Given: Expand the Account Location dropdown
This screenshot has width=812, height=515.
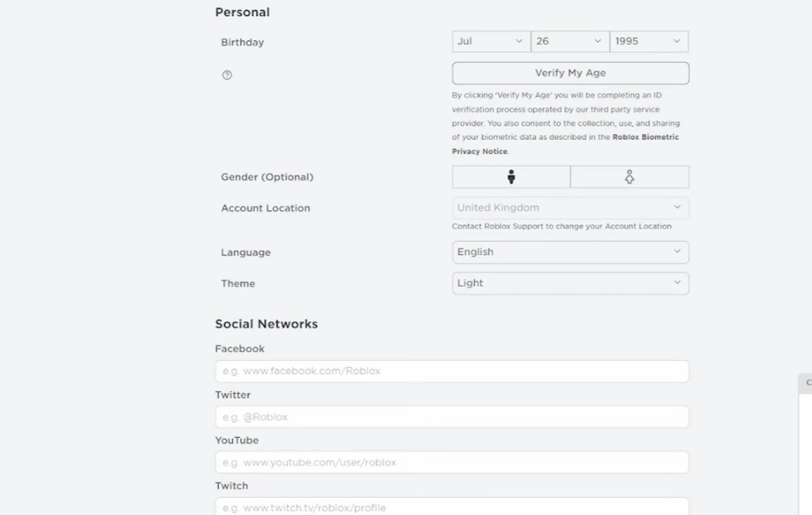Looking at the screenshot, I should click(570, 208).
